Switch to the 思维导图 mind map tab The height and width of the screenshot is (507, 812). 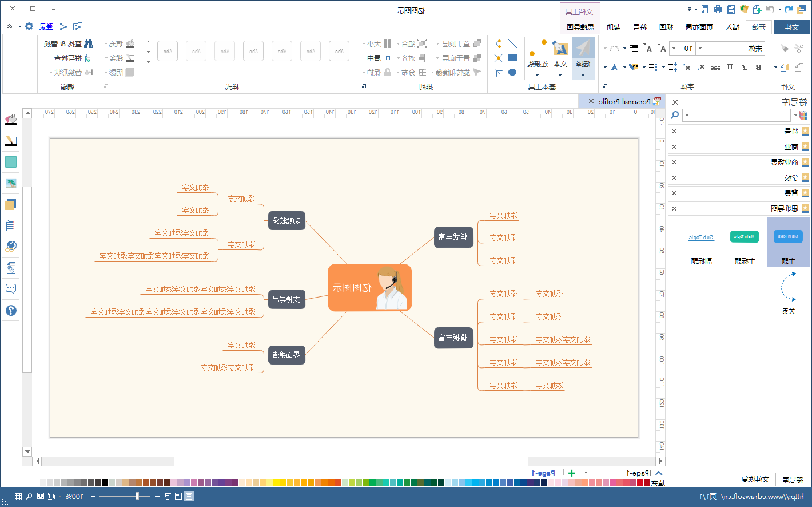pyautogui.click(x=580, y=27)
